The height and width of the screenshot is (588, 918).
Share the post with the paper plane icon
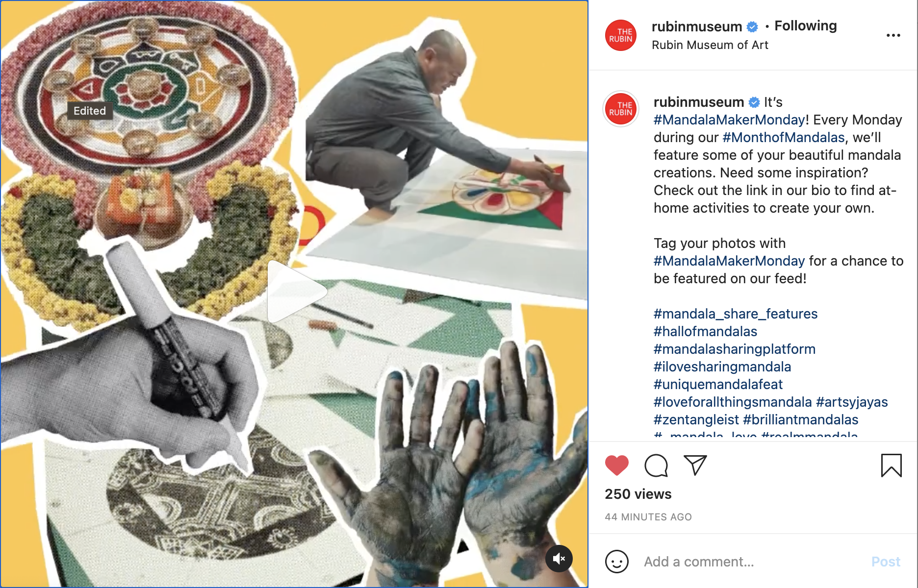(x=695, y=465)
